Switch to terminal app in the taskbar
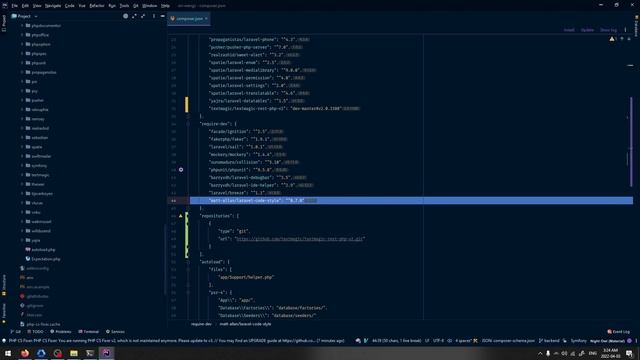The width and height of the screenshot is (640, 360). pos(90,353)
